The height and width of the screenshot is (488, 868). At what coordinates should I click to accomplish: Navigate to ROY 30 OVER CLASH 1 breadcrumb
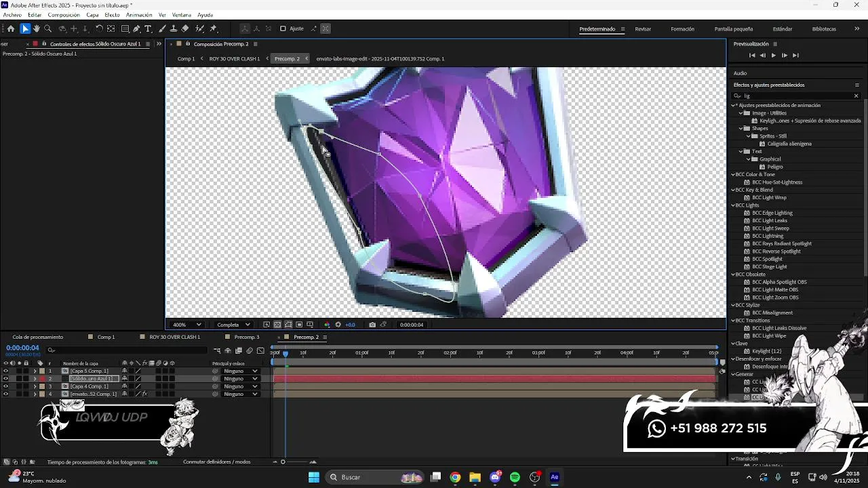point(235,59)
